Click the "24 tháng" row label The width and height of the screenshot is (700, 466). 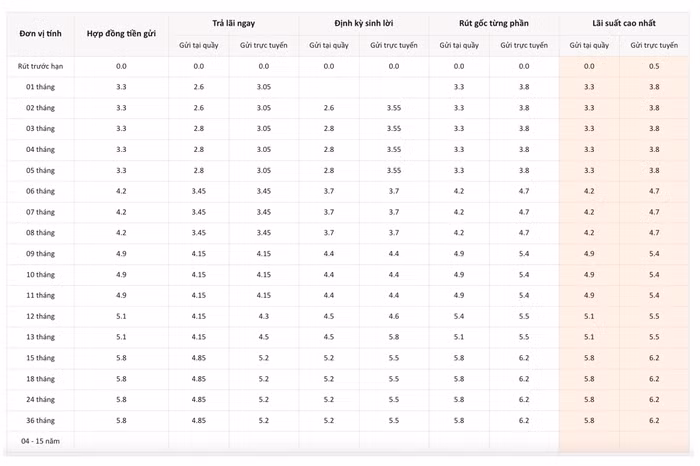coord(40,399)
